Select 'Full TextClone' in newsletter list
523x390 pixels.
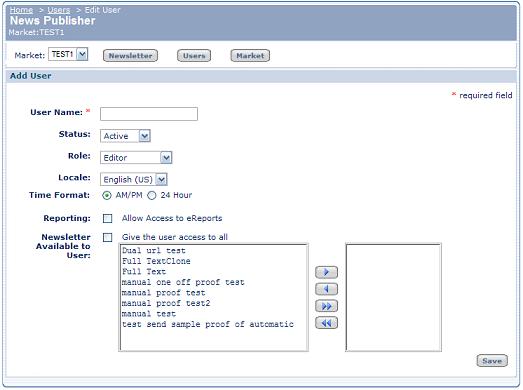tap(213, 261)
